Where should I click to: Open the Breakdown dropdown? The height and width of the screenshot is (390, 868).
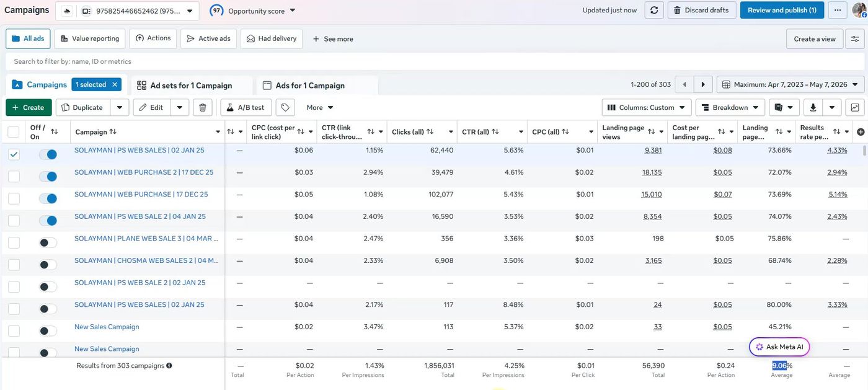click(730, 107)
